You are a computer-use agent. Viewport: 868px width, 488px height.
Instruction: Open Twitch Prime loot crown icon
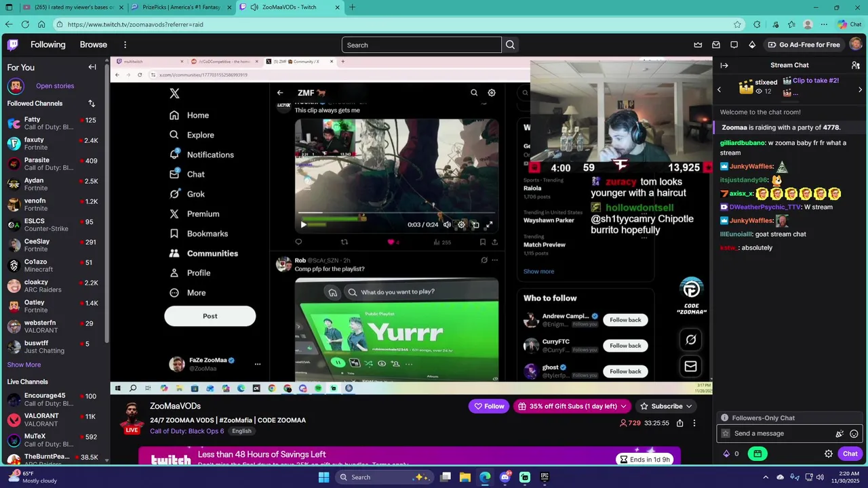[698, 45]
